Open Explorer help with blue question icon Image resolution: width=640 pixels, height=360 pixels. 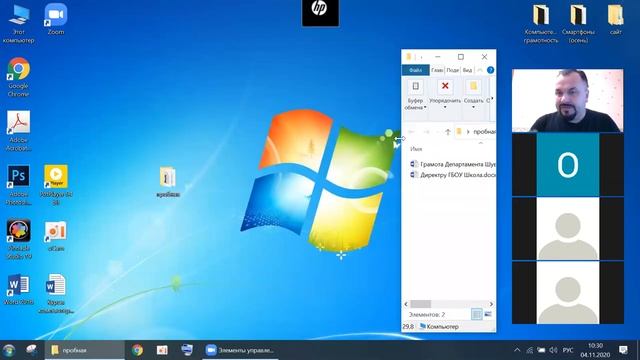coord(491,70)
